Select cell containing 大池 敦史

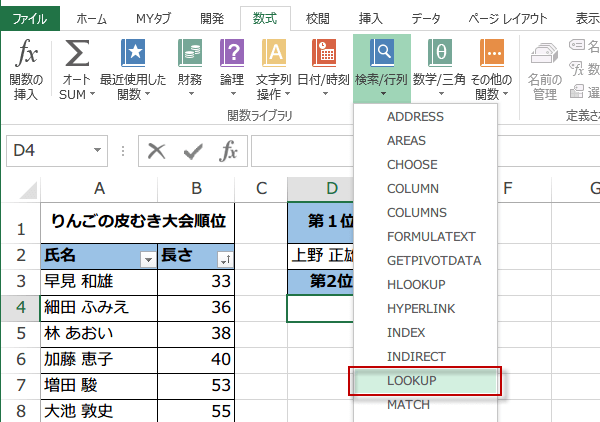[99, 411]
